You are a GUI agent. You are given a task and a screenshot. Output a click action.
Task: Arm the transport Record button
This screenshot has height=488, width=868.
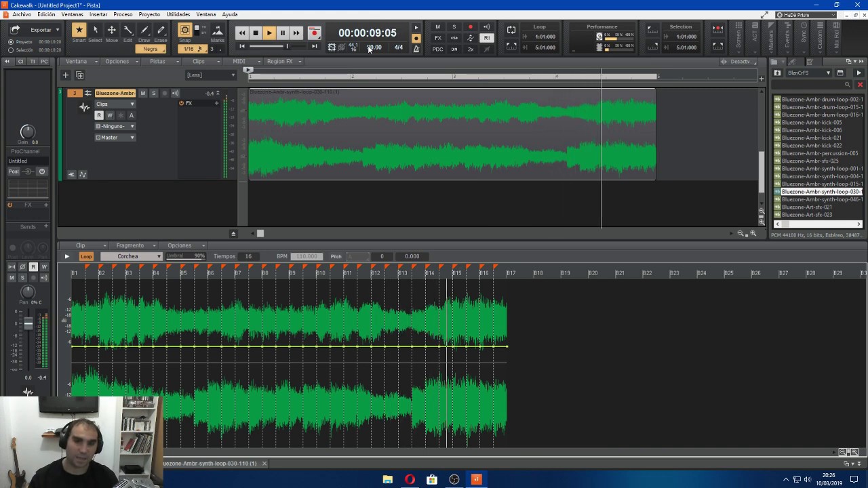(314, 33)
